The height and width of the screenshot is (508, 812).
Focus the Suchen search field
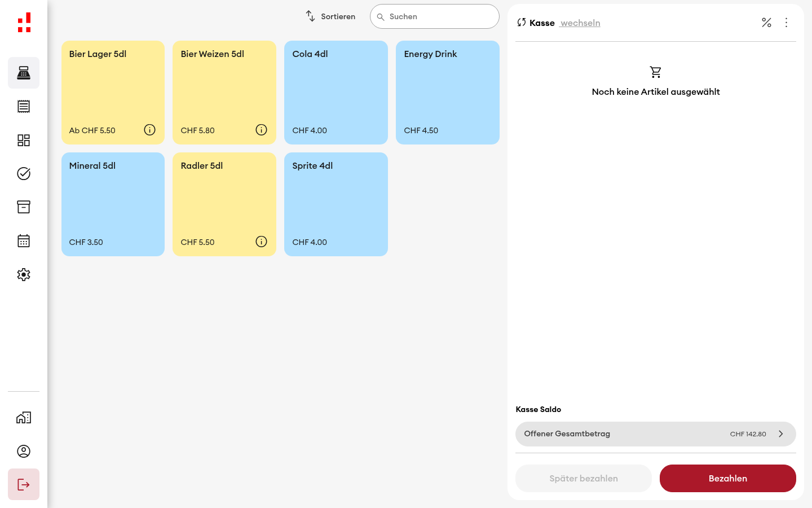pyautogui.click(x=435, y=16)
